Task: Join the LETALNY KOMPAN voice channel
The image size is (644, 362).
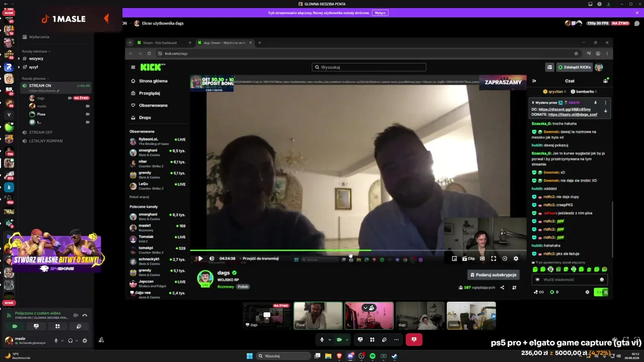Action: (x=46, y=141)
